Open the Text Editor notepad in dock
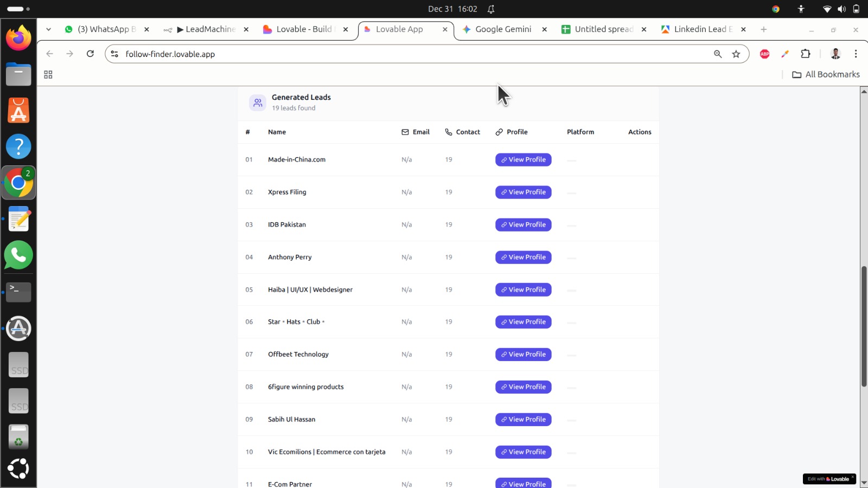The image size is (868, 488). [18, 219]
